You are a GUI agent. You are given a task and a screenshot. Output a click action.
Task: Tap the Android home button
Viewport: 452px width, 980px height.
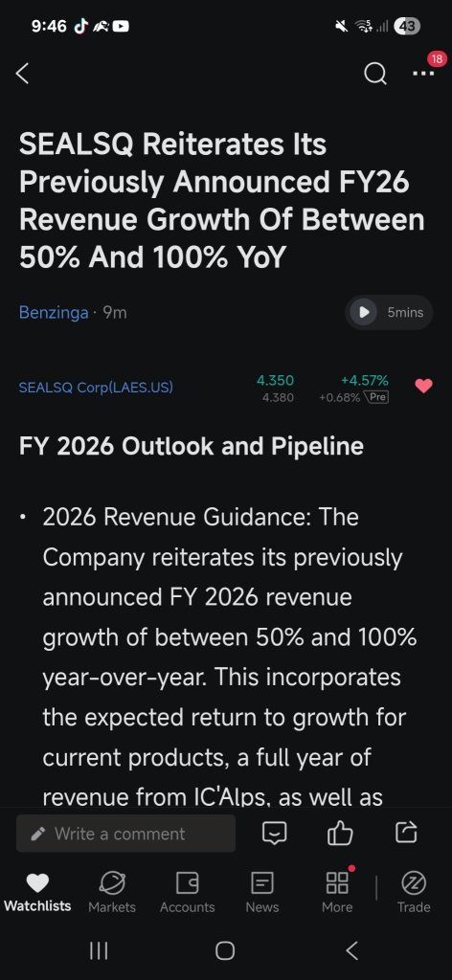pyautogui.click(x=225, y=950)
